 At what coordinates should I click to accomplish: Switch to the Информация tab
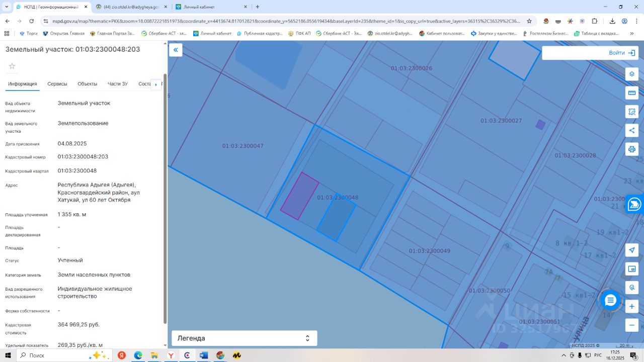click(x=23, y=84)
